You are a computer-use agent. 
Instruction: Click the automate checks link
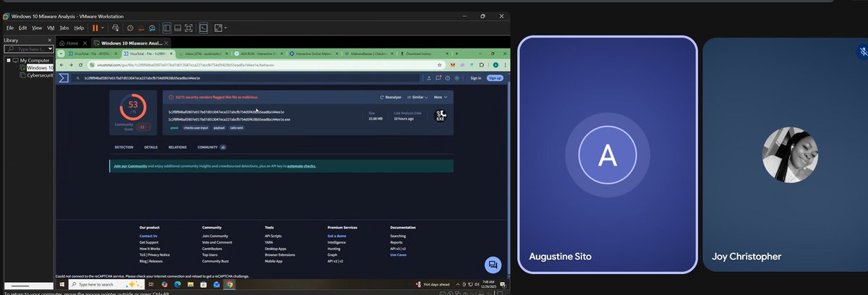(x=302, y=166)
